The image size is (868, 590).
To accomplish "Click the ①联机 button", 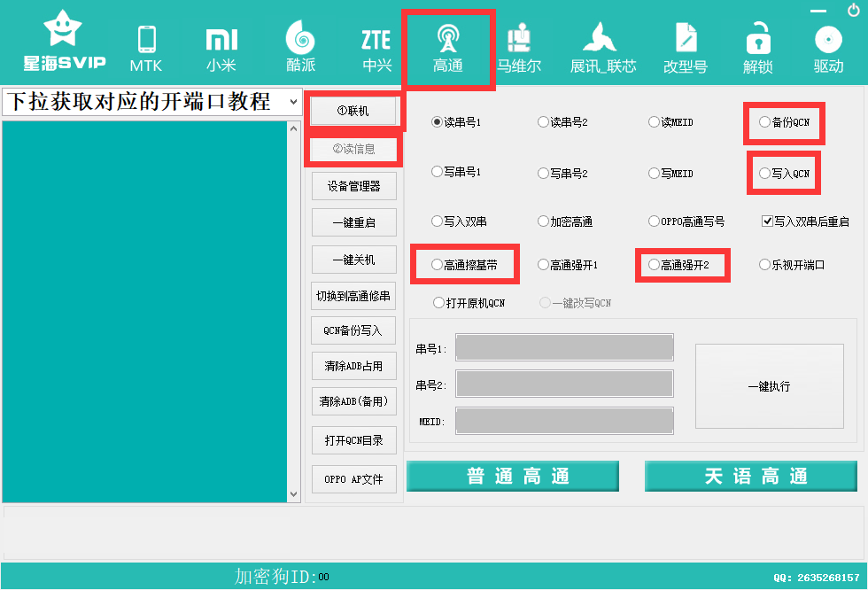I will (x=353, y=111).
